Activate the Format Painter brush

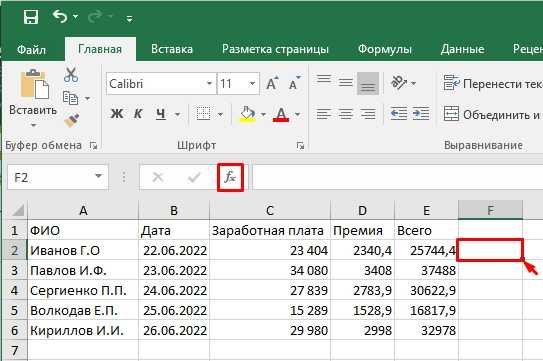[x=71, y=120]
